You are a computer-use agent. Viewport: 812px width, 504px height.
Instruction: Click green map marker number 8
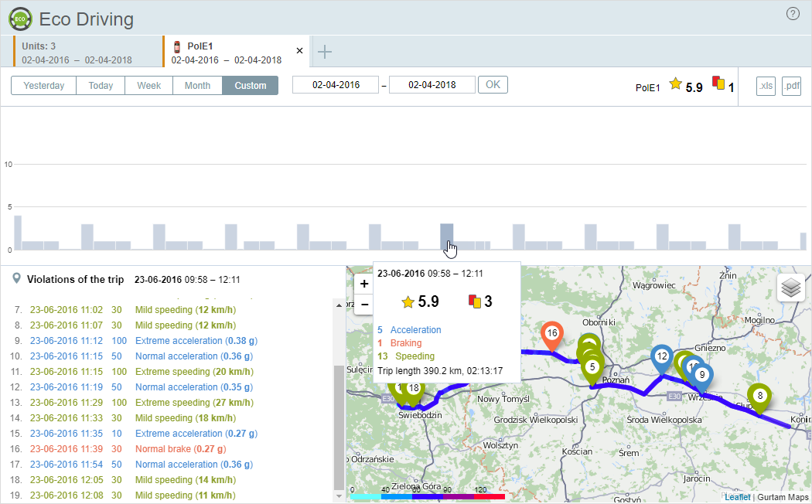759,395
